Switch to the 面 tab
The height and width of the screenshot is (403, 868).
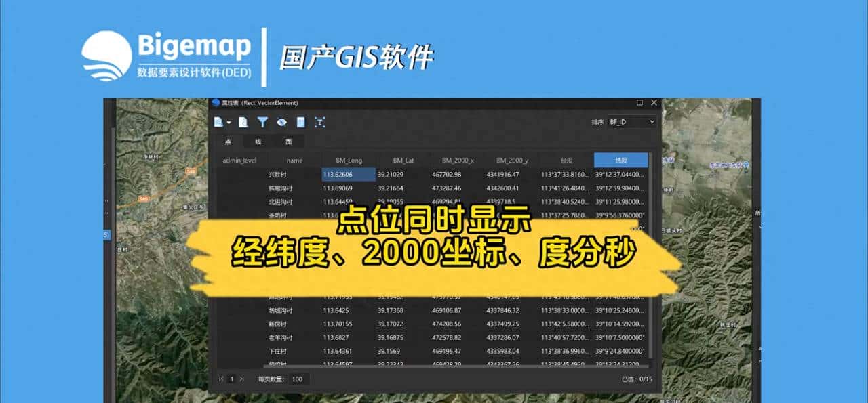point(288,142)
